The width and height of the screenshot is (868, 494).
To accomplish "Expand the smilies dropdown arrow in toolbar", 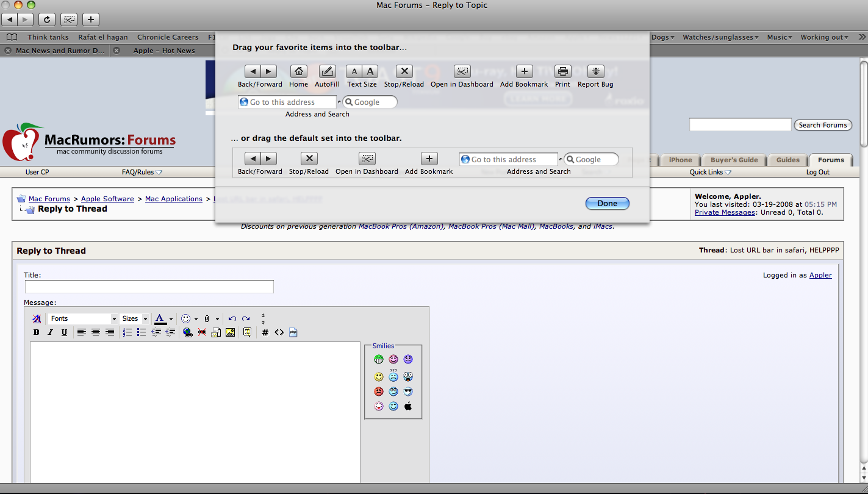I will 196,319.
